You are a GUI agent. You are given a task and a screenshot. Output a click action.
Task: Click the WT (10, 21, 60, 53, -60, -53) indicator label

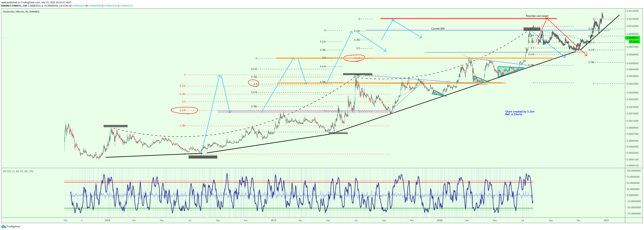[x=18, y=171]
